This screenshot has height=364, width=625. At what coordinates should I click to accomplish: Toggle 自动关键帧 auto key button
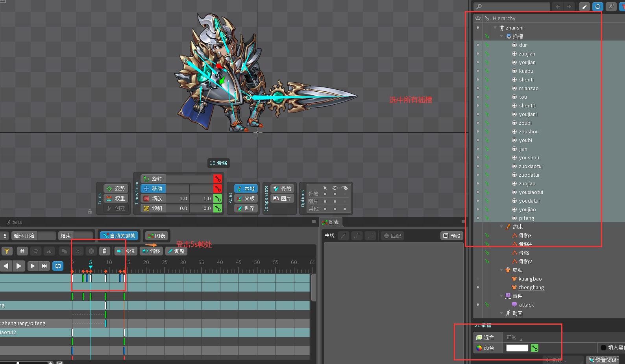tap(119, 236)
